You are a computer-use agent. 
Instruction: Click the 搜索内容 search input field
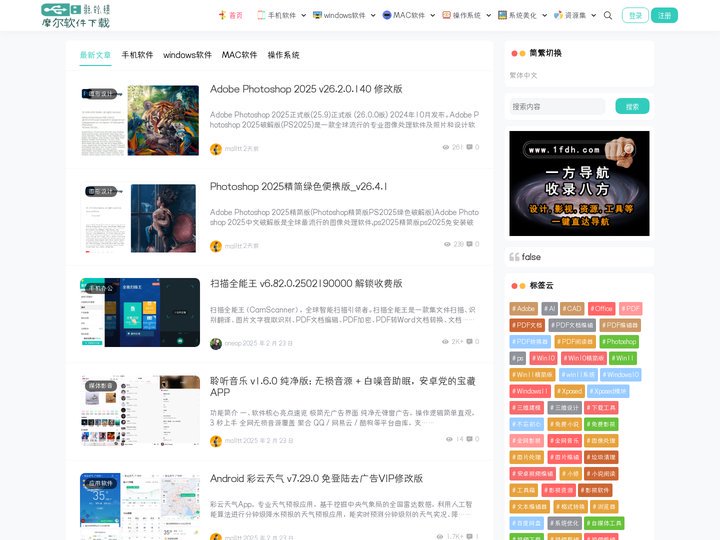pyautogui.click(x=557, y=107)
